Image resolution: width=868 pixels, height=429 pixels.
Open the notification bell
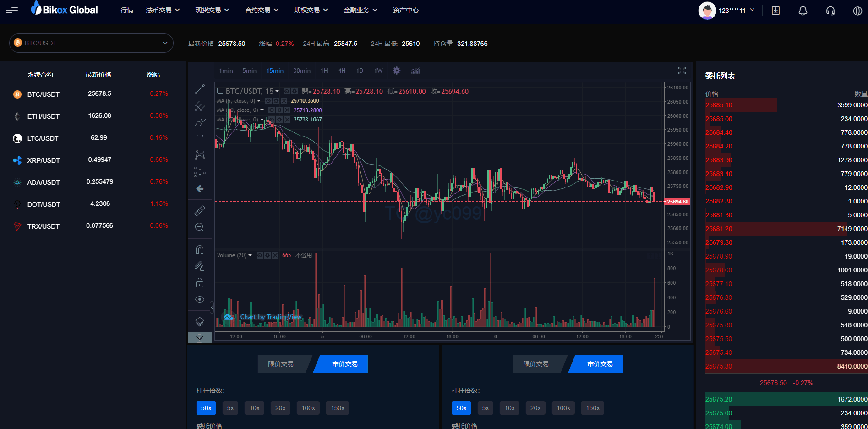(x=802, y=11)
